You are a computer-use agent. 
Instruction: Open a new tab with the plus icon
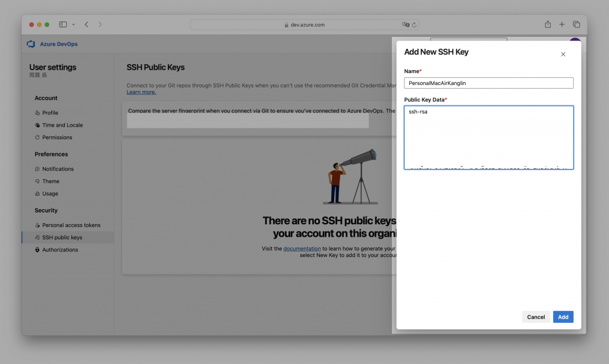click(561, 24)
